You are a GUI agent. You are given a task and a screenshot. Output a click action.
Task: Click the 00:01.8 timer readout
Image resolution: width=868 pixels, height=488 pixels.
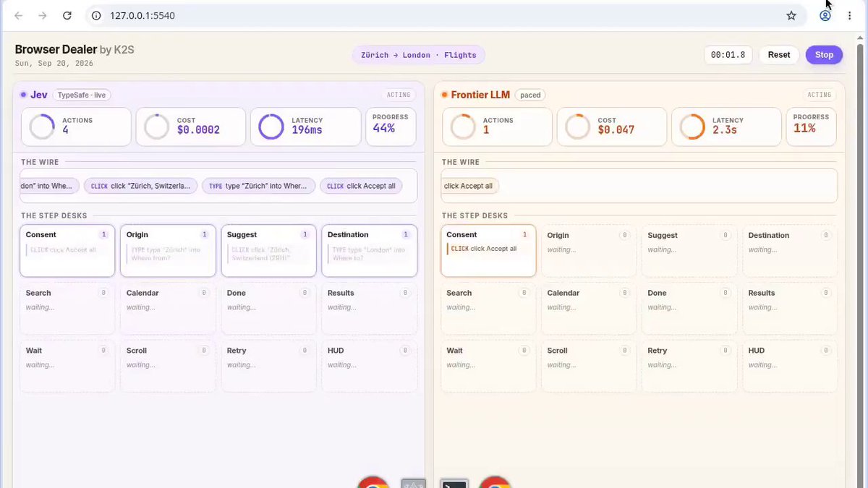(x=728, y=55)
